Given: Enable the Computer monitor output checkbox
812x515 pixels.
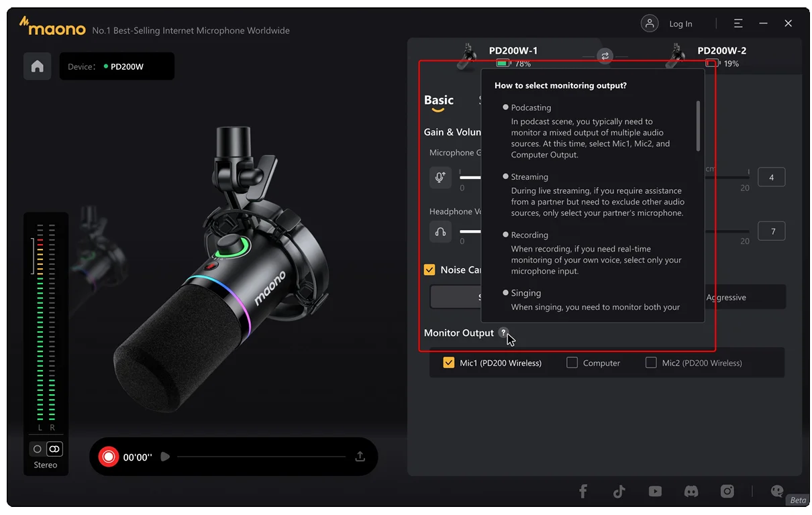Looking at the screenshot, I should pos(572,363).
